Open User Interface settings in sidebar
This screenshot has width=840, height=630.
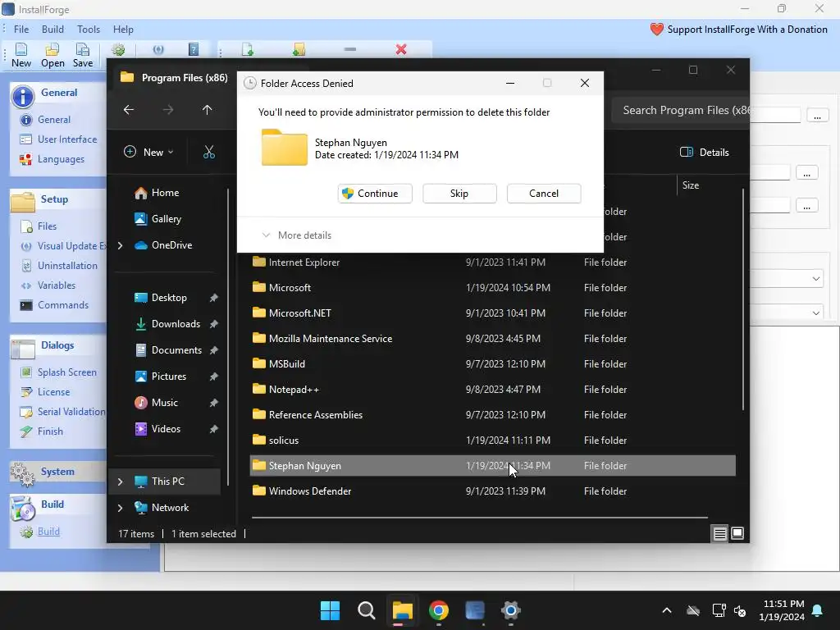tap(67, 139)
